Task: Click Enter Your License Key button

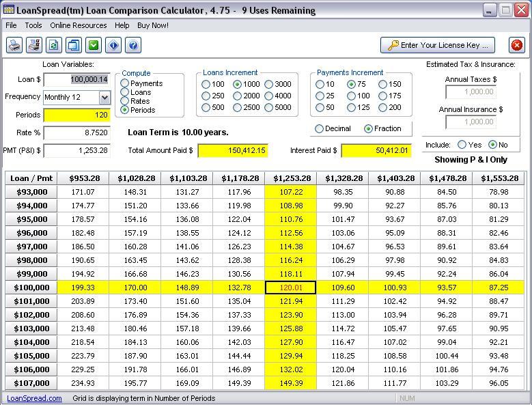Action: 438,45
